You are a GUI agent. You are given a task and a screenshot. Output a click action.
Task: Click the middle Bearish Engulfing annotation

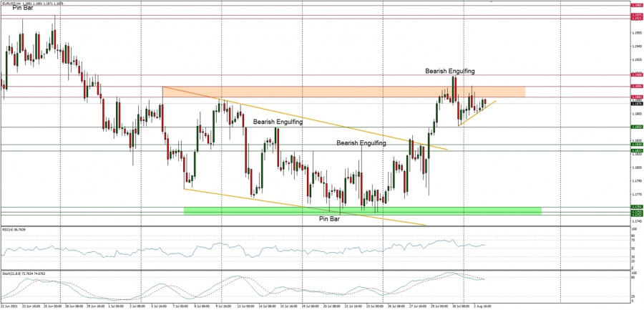coord(361,143)
